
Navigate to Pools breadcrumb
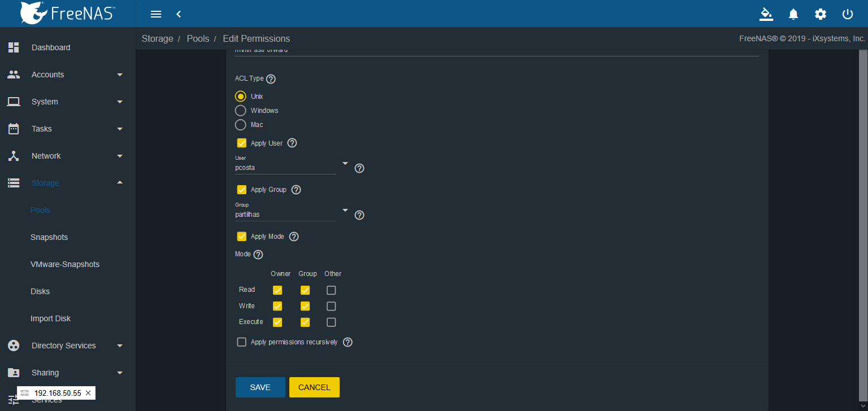(198, 39)
